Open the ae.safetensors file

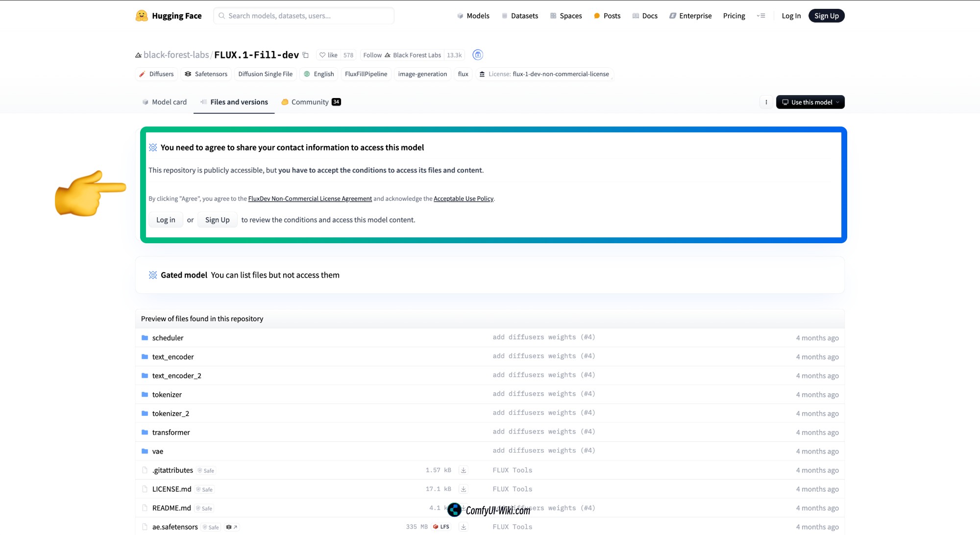(x=175, y=527)
